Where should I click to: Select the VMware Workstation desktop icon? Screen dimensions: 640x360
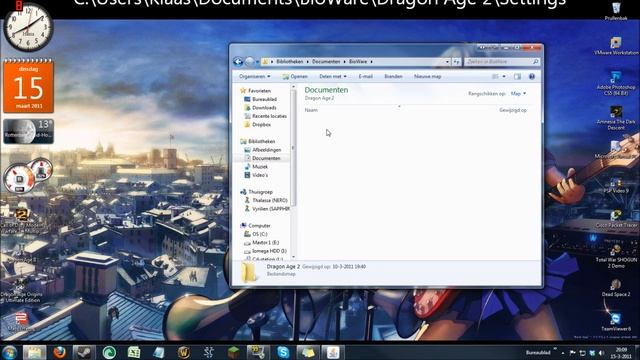616,46
